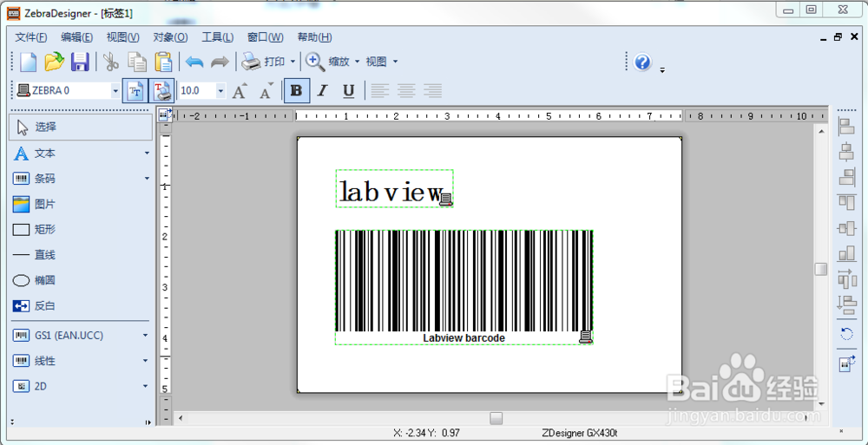Image resolution: width=868 pixels, height=445 pixels.
Task: Expand the 2D barcode options arrow
Action: click(x=145, y=386)
